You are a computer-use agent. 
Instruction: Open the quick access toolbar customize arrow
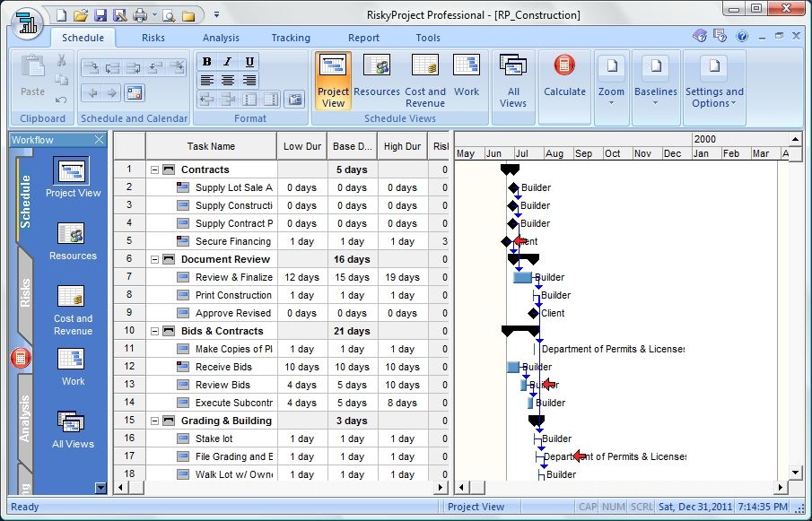point(216,15)
